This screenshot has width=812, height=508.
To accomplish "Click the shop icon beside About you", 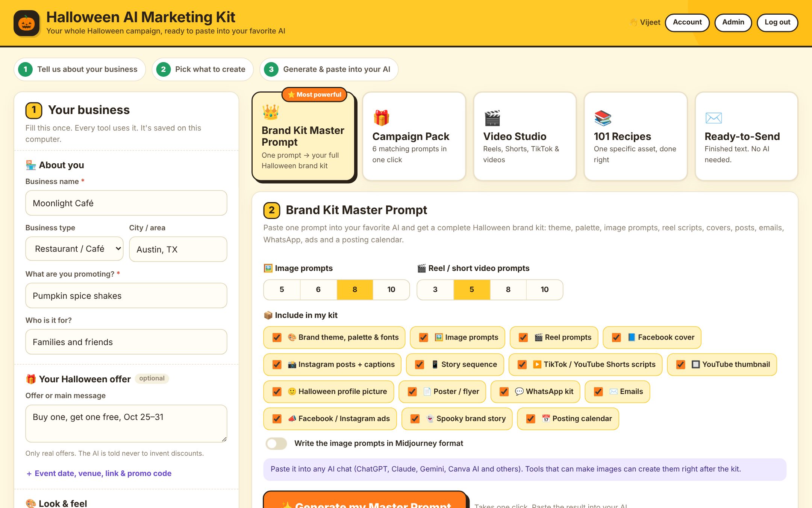I will tap(31, 165).
